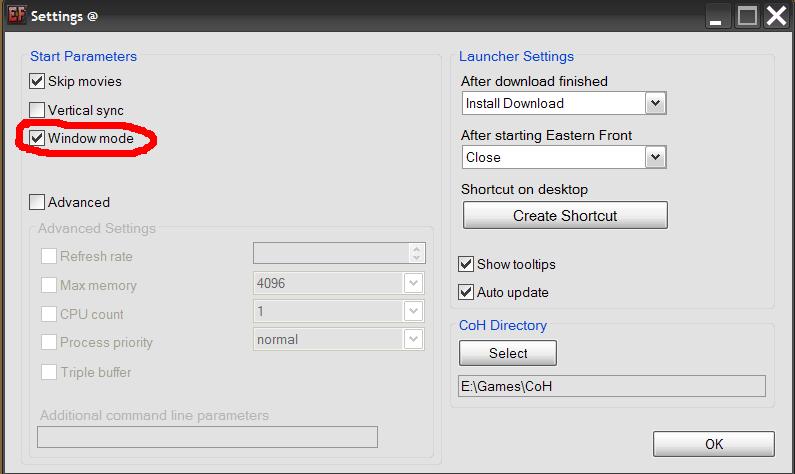Viewport: 795px width, 474px height.
Task: Tick the Process priority checkbox
Action: click(x=49, y=342)
